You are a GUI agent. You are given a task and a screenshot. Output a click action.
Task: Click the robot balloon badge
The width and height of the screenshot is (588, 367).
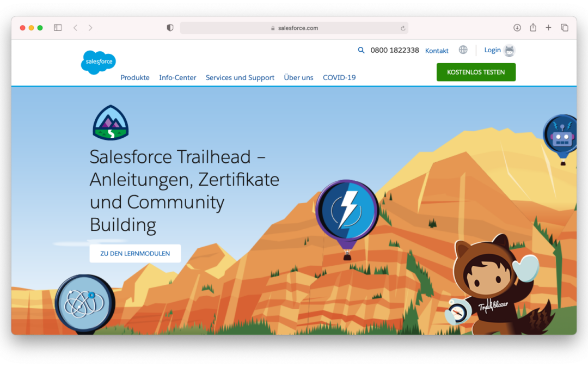[x=561, y=134]
